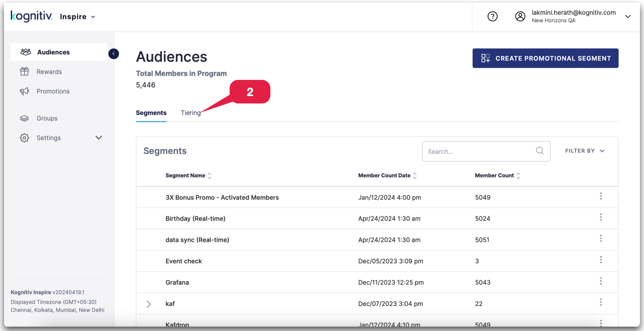The height and width of the screenshot is (331, 644).
Task: Open actions menu for Event check row
Action: click(x=601, y=260)
